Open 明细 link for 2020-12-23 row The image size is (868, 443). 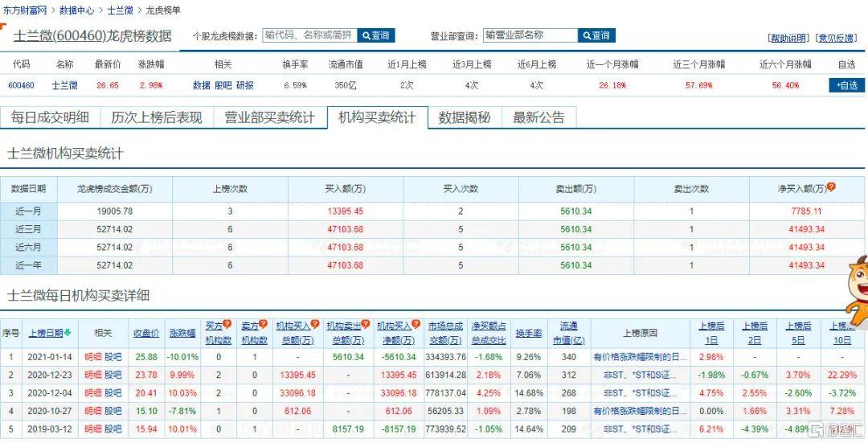pyautogui.click(x=93, y=375)
